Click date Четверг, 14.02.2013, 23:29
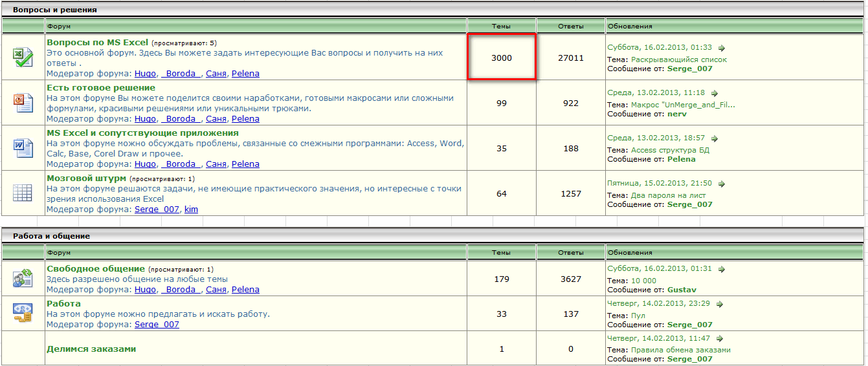The image size is (868, 366). (659, 304)
